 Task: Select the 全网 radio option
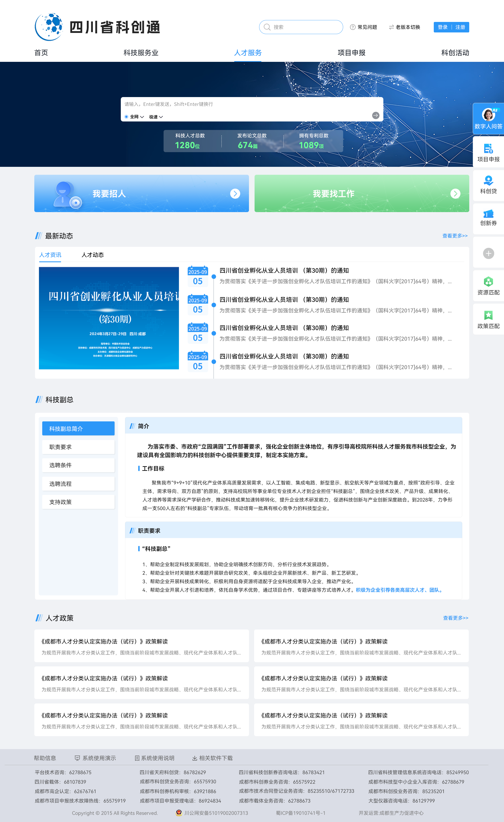click(126, 117)
